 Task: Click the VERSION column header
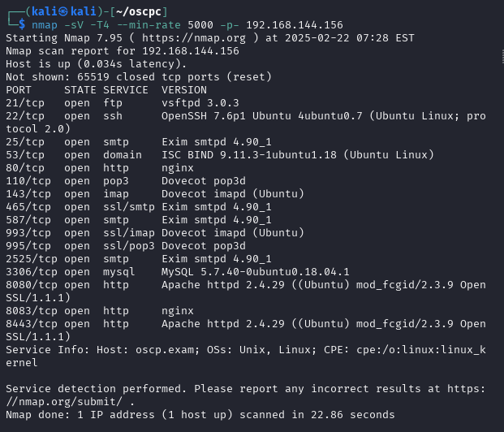(184, 90)
